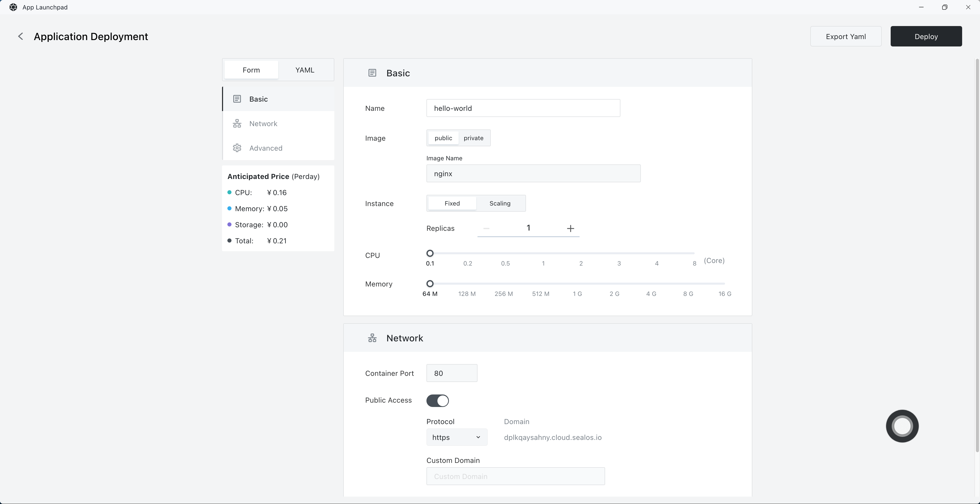Click the Export Yaml button
Viewport: 980px width, 504px height.
point(846,36)
